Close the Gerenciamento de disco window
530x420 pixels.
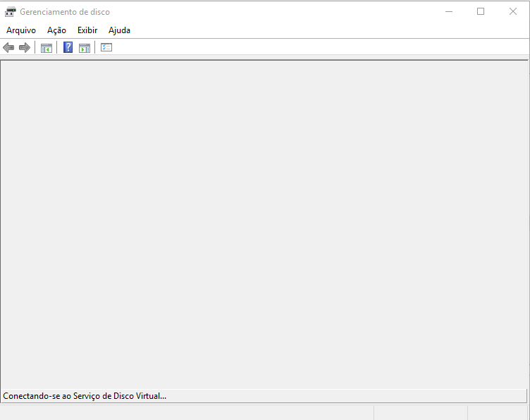(x=513, y=11)
